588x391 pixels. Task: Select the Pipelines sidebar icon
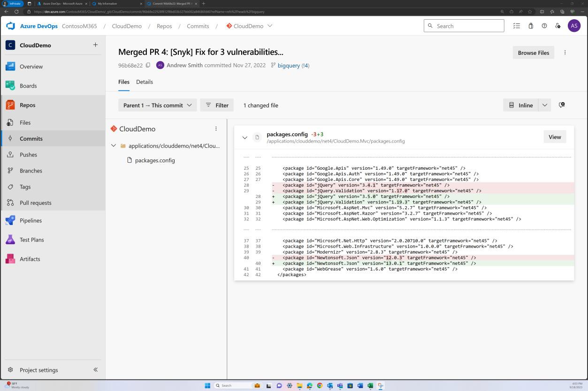point(10,220)
